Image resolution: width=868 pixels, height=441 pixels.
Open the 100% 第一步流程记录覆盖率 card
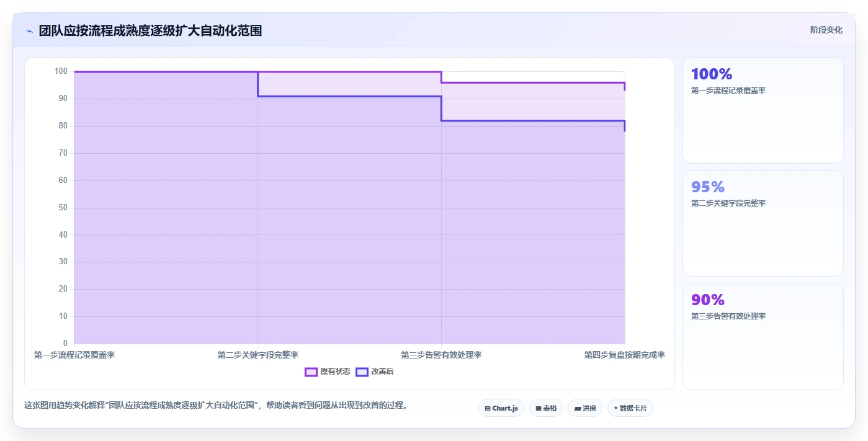[763, 110]
